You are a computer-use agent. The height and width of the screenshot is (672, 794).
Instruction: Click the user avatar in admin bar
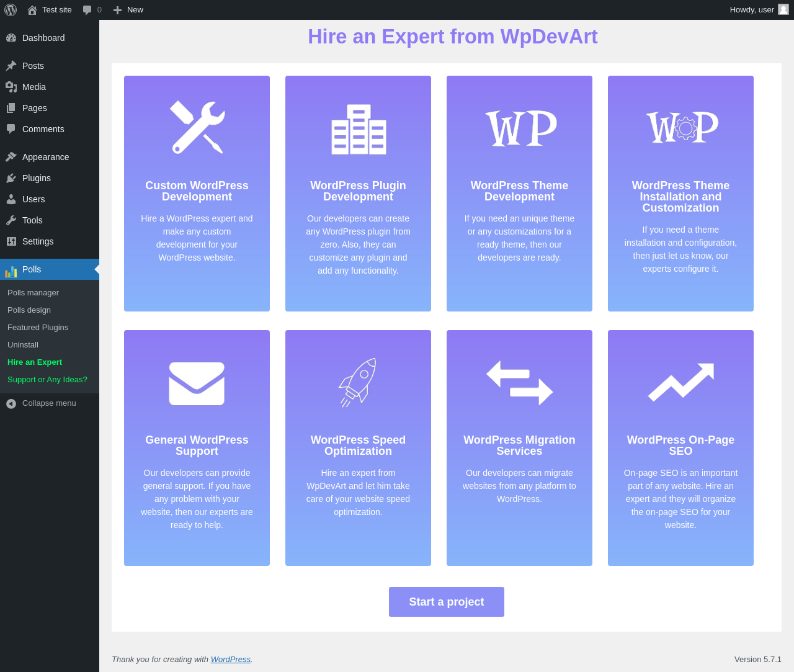tap(783, 9)
